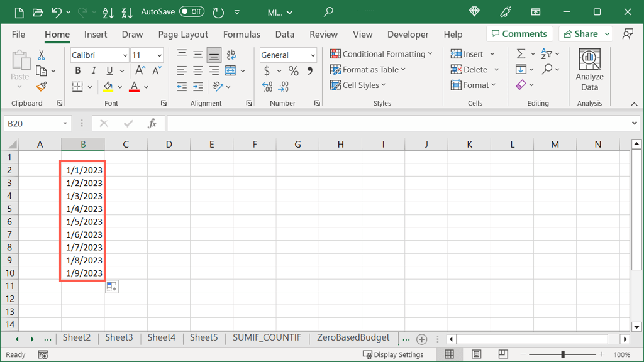
Task: Click the Auto Fill Options icon below the dates
Action: tap(112, 287)
